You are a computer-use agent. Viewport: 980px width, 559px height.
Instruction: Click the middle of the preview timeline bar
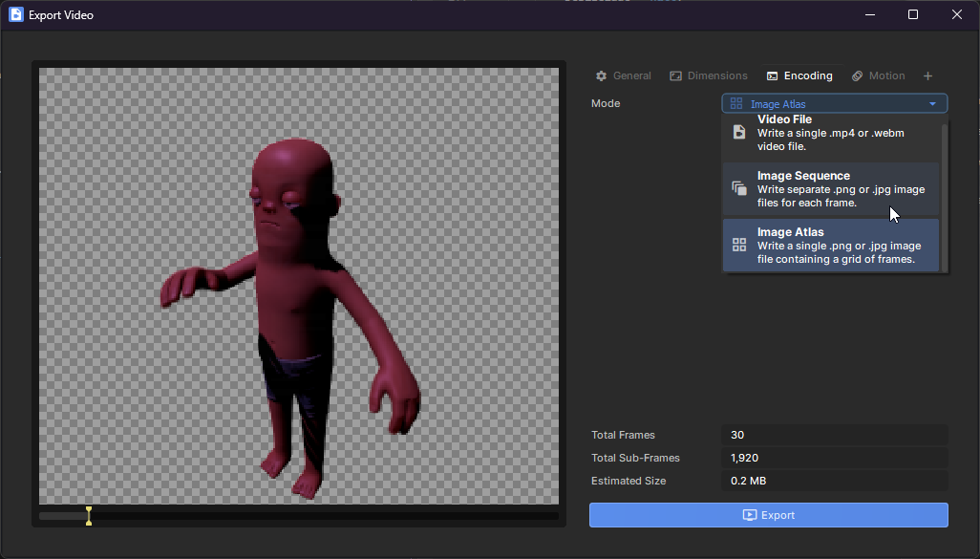[298, 516]
